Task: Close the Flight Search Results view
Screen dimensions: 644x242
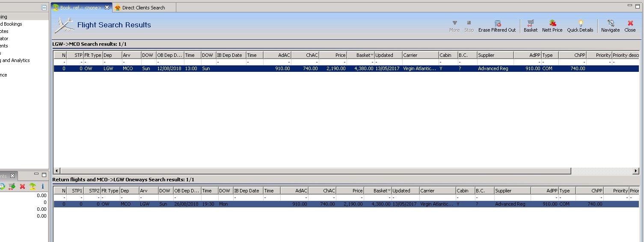Action: pos(630,26)
